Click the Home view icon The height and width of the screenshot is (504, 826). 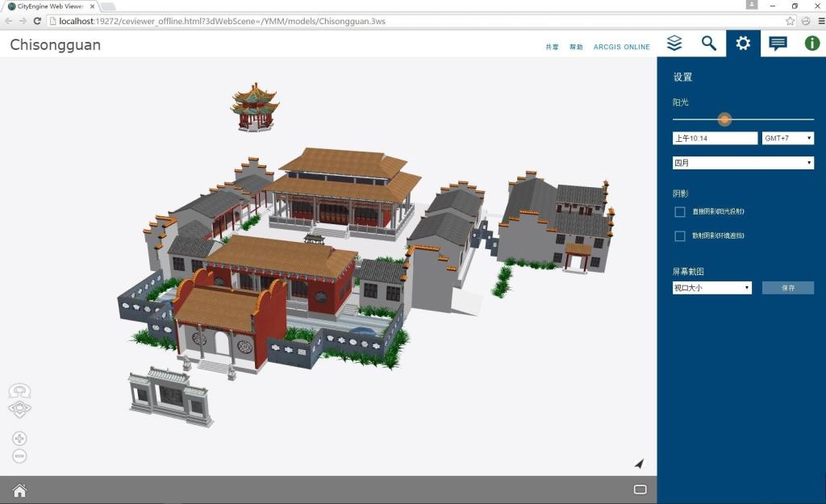point(19,490)
